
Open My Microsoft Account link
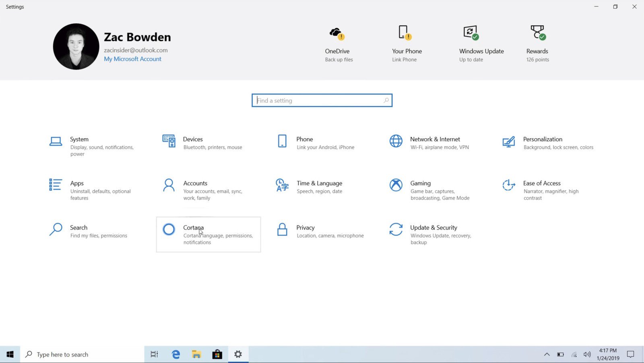(x=132, y=59)
